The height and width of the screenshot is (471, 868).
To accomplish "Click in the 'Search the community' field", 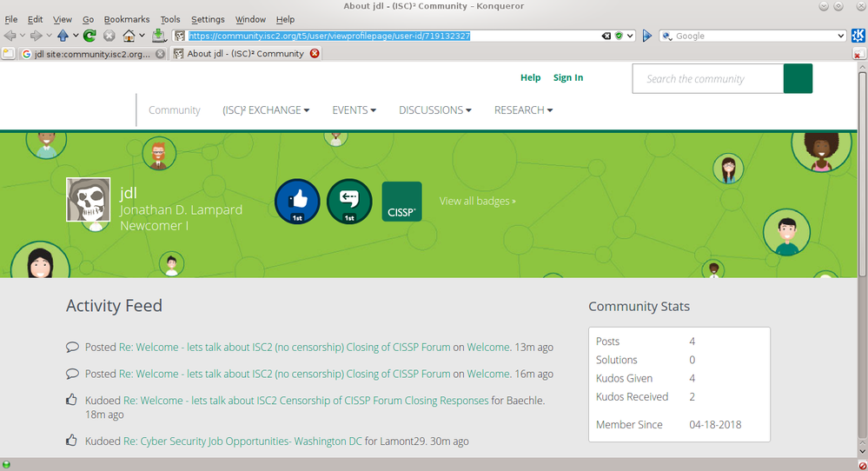I will point(708,78).
